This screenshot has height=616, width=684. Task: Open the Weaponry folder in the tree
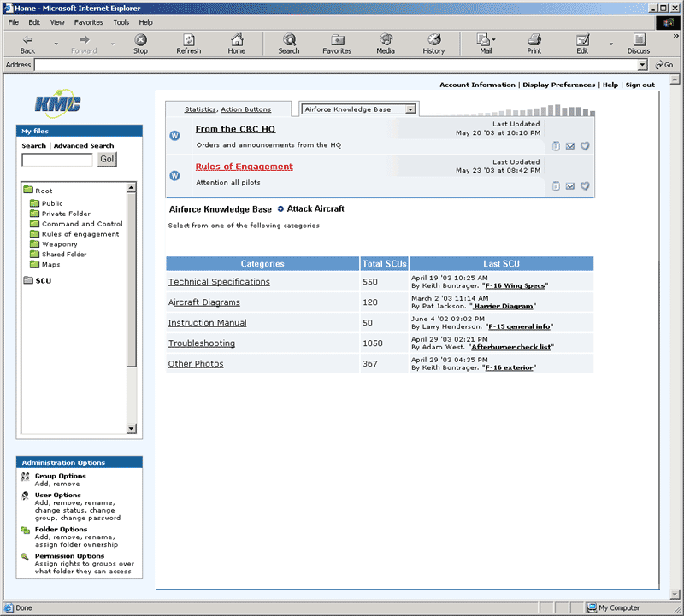click(x=59, y=244)
